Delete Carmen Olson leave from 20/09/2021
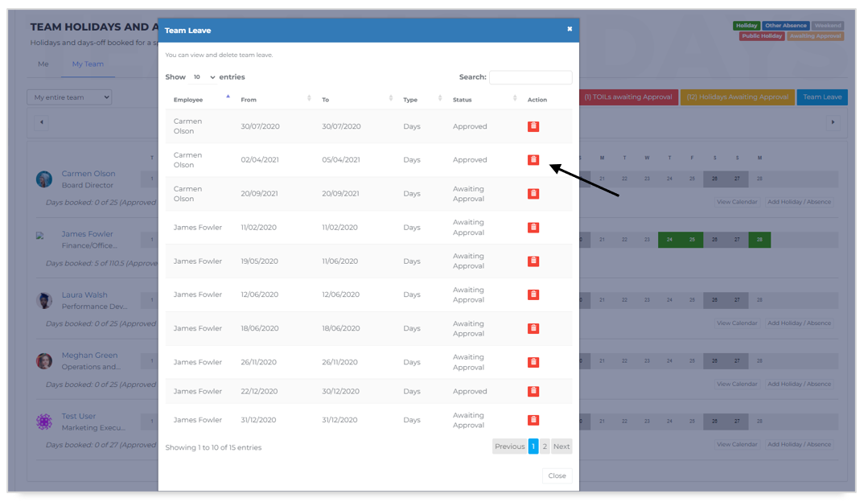Screen dimensions: 868x502 tap(533, 194)
